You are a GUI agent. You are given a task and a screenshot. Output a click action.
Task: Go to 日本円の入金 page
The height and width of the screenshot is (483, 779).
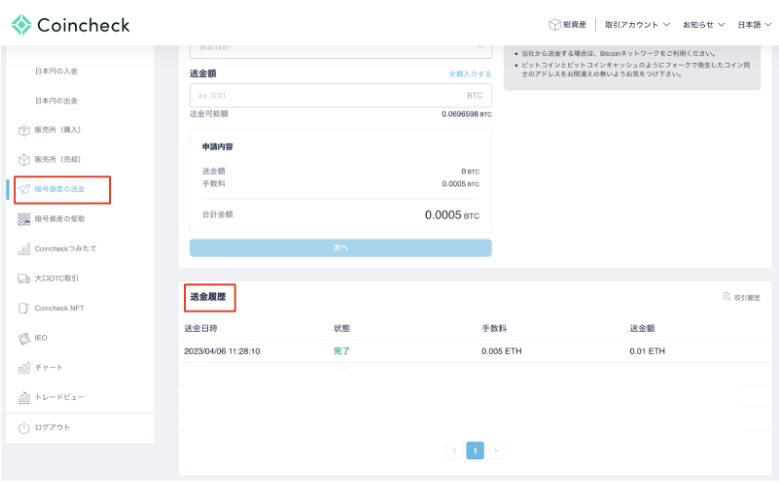point(56,71)
